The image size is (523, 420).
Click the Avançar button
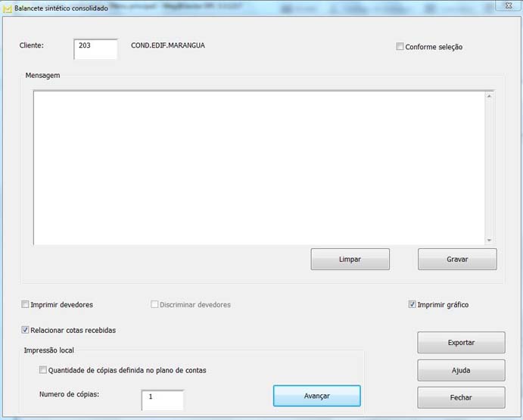tap(316, 396)
